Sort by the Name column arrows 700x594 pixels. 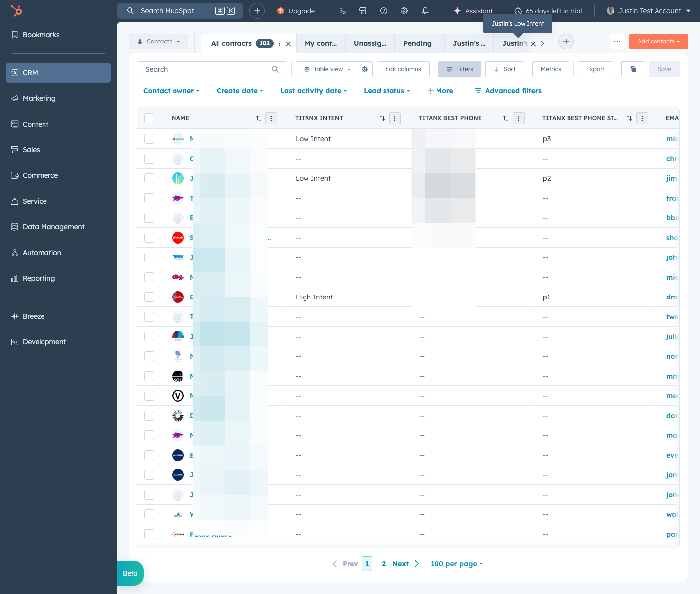(x=259, y=118)
